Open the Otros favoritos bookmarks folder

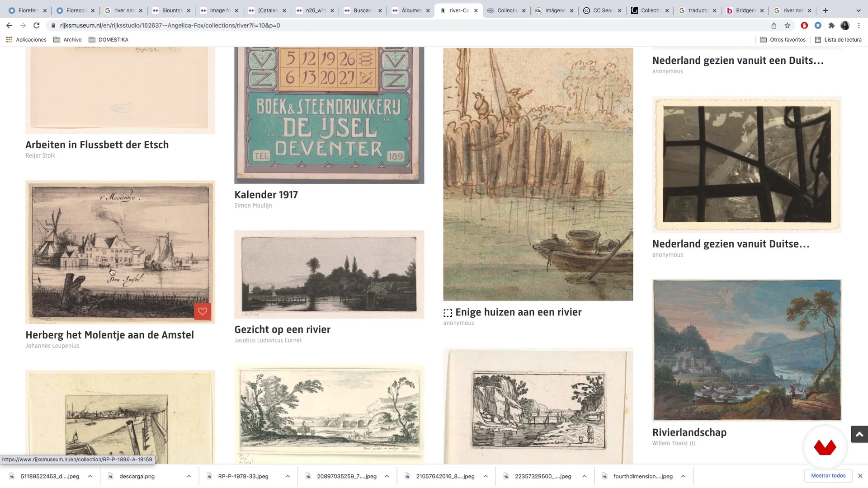783,40
